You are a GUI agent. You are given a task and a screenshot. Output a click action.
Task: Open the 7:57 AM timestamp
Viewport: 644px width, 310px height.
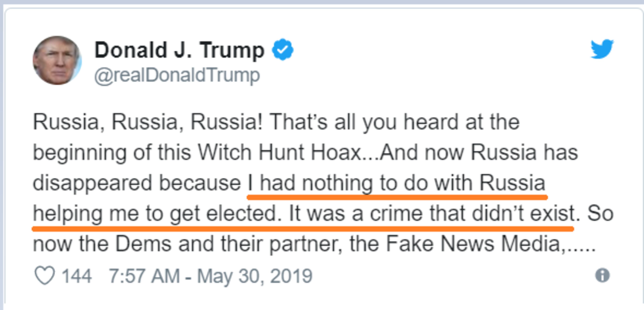(144, 276)
